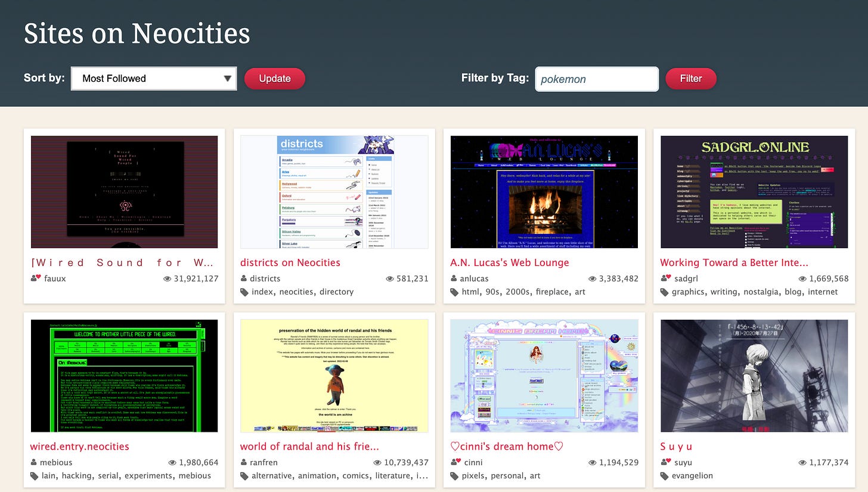Screen dimensions: 868x492
Task: Click the tag icon on the sadgrl card
Action: click(x=665, y=292)
